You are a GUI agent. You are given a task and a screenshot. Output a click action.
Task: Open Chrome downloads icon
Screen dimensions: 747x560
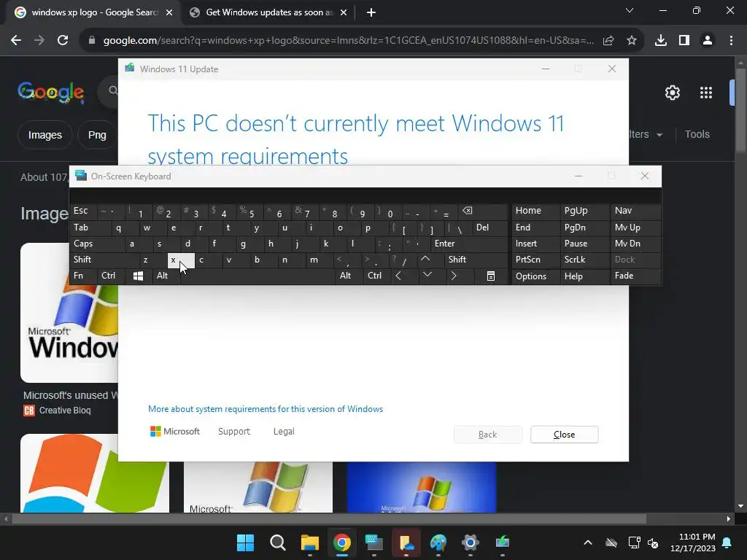point(661,41)
